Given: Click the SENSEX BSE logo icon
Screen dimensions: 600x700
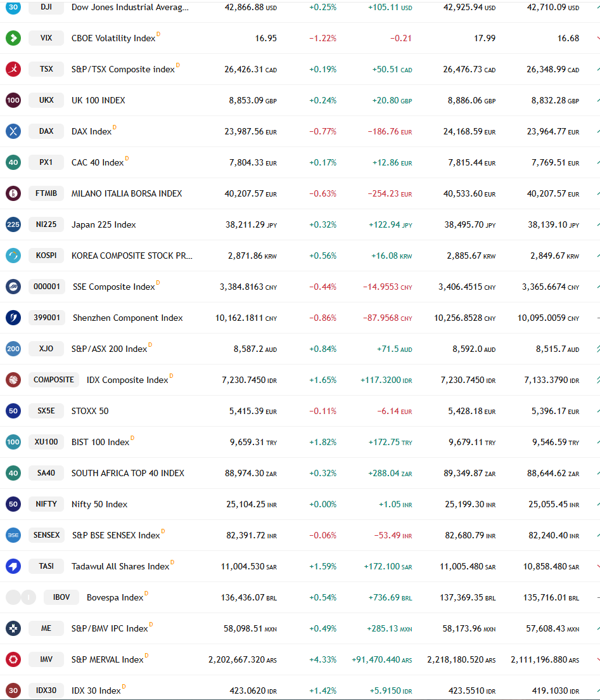Looking at the screenshot, I should [x=13, y=535].
